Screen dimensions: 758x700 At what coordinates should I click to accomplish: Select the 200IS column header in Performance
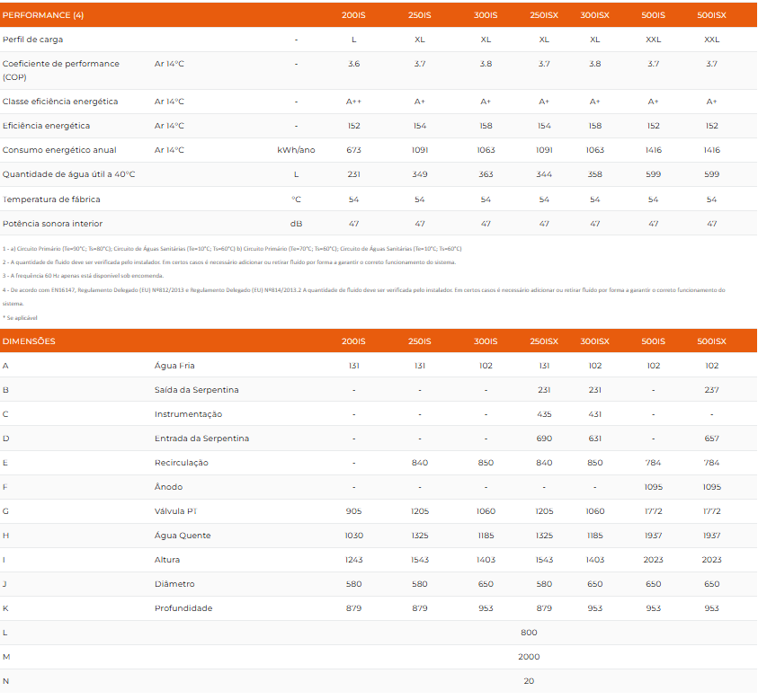click(353, 15)
